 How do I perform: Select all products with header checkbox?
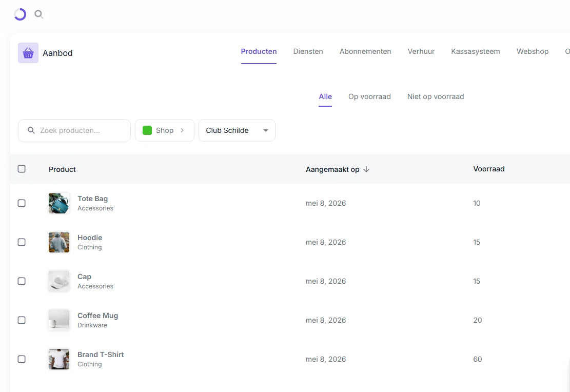pos(22,169)
